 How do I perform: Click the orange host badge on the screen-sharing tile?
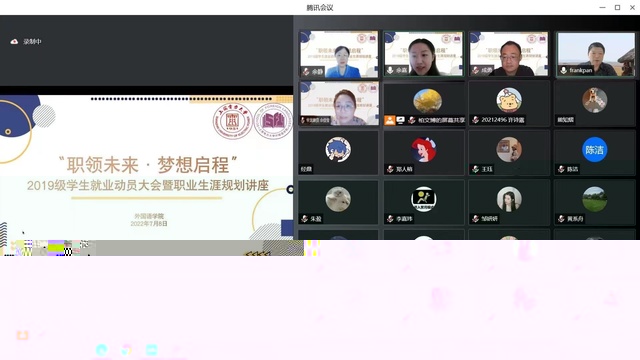[x=390, y=120]
